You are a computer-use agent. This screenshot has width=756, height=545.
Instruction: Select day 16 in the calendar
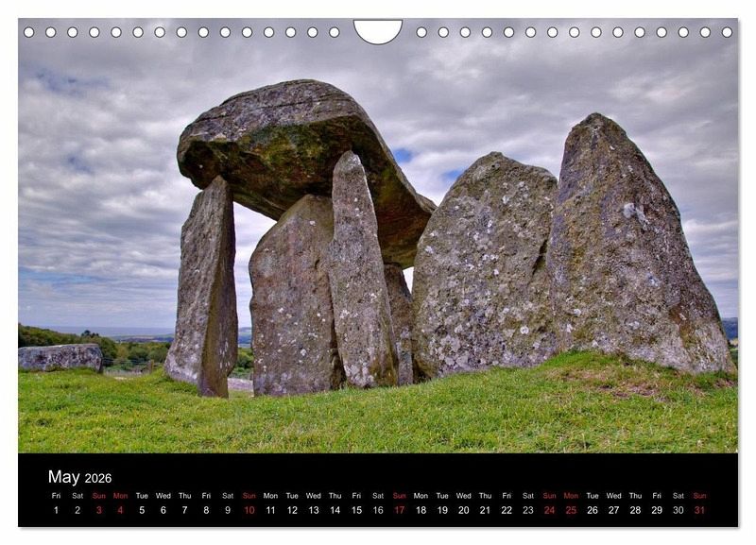[378, 510]
